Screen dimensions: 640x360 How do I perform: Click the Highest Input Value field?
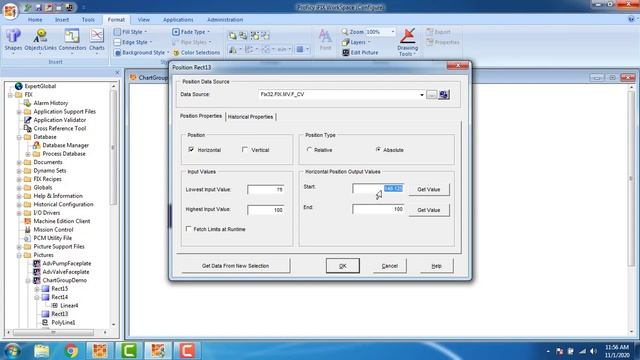(266, 210)
